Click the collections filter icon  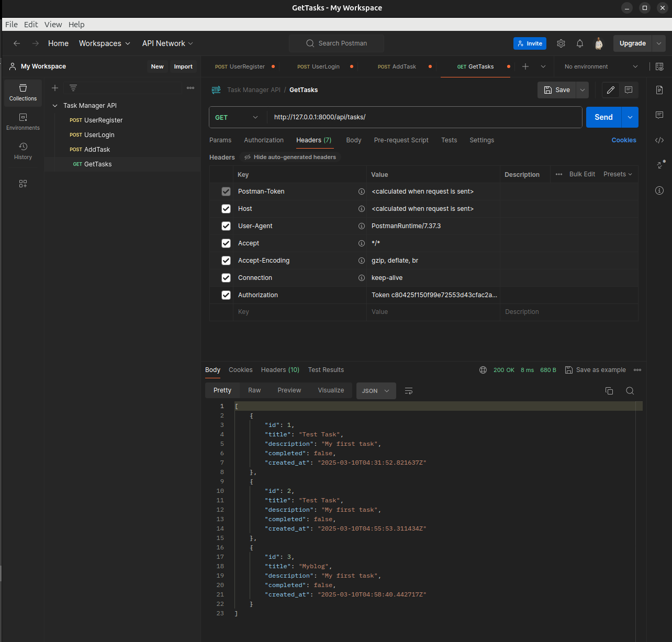(73, 88)
